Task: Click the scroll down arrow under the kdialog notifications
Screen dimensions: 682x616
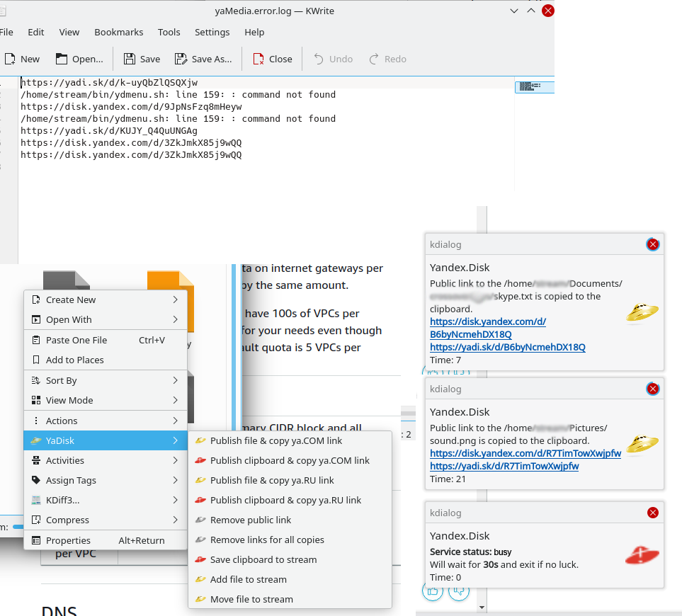Action: pos(482,608)
